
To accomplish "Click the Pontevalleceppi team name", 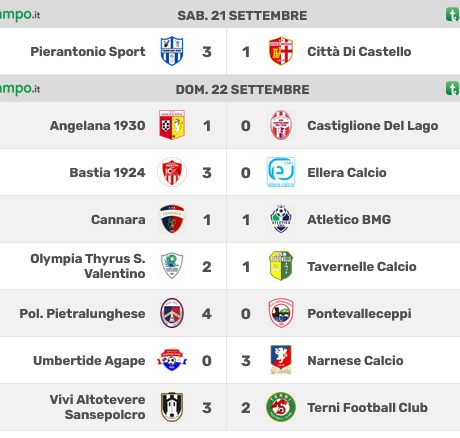I will [x=359, y=314].
